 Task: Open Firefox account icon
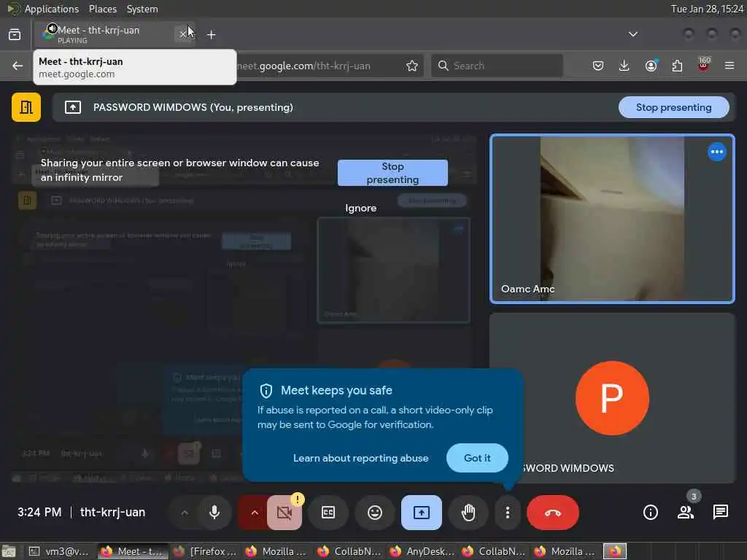coord(651,66)
